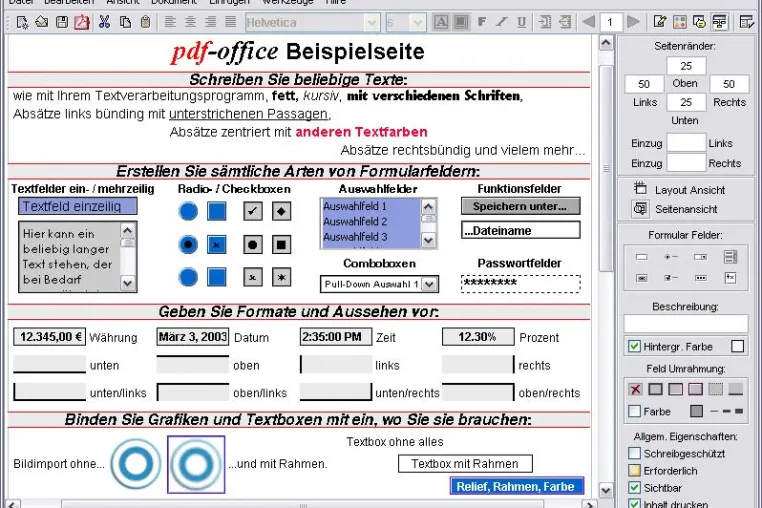This screenshot has height=508, width=762.
Task: Align paragraph right in toolbar
Action: [x=210, y=22]
